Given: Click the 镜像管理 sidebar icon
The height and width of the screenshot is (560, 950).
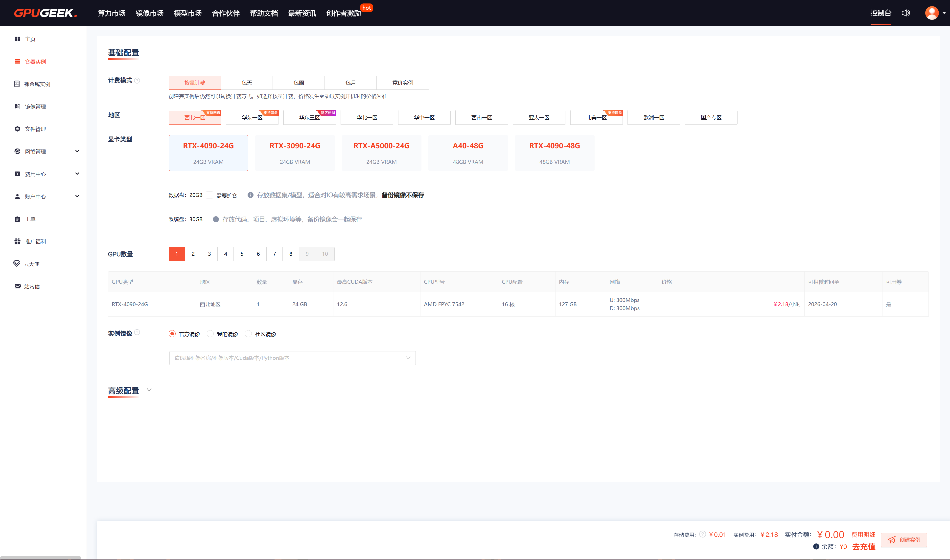Looking at the screenshot, I should tap(17, 107).
